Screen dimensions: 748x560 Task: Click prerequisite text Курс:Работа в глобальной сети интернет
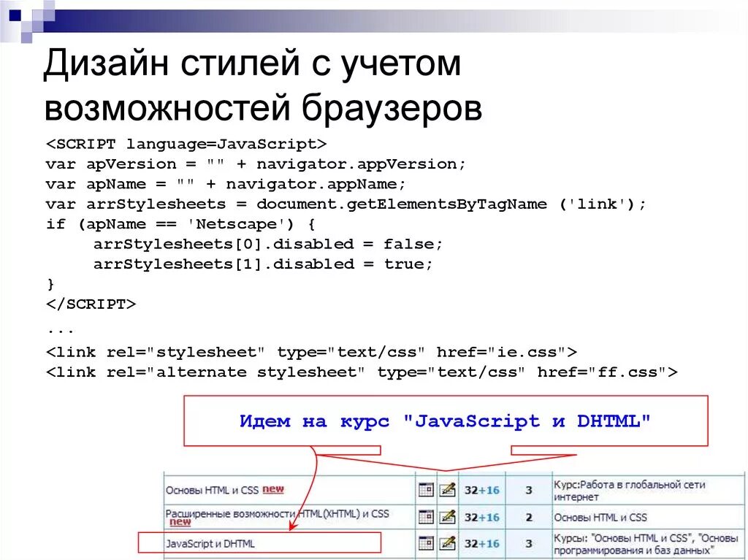coord(630,491)
